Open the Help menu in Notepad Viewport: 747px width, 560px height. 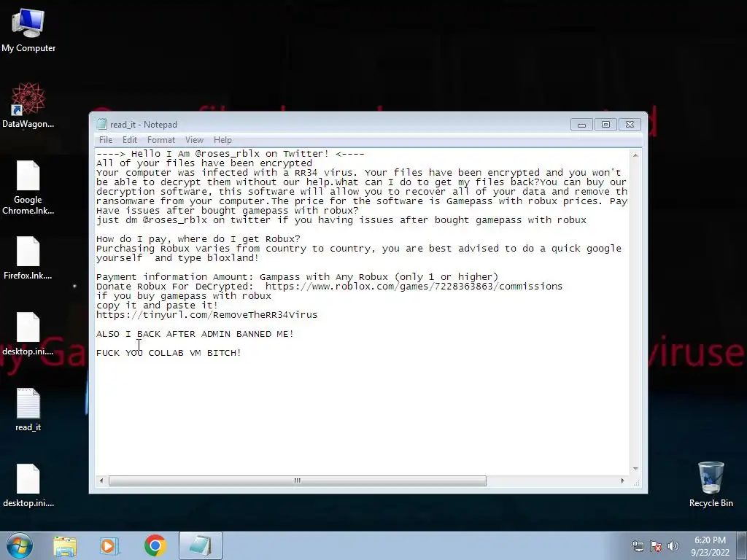222,139
